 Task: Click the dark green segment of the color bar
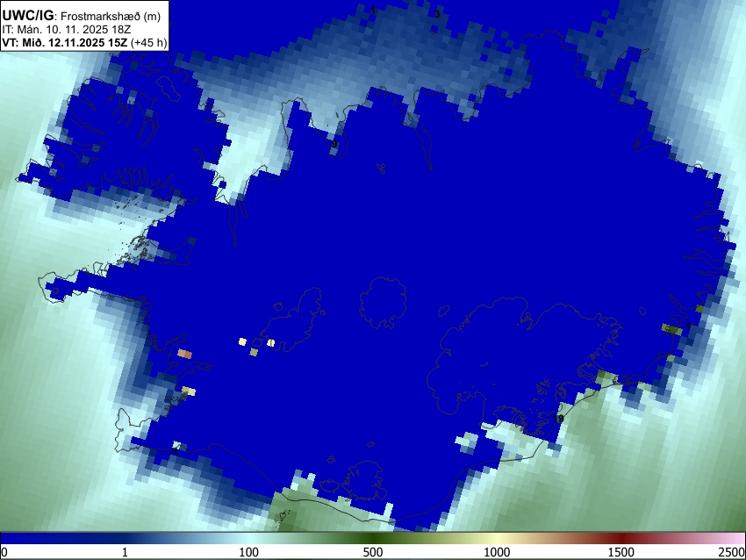[x=372, y=539]
